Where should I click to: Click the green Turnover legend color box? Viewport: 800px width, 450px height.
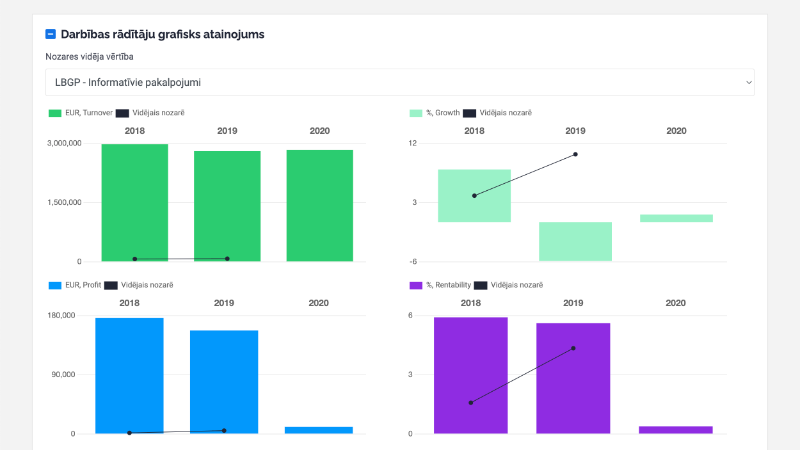click(55, 113)
